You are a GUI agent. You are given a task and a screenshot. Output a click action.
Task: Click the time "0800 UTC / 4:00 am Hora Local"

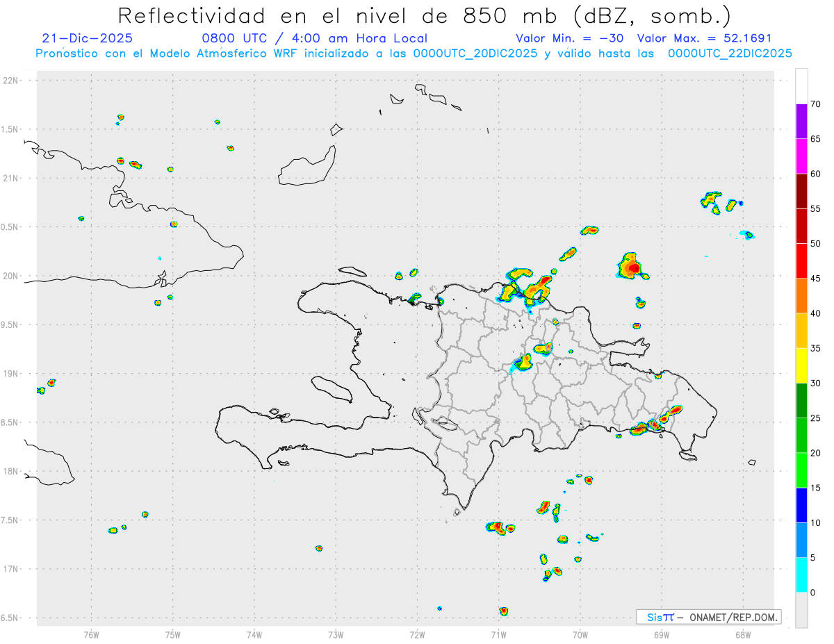[314, 38]
